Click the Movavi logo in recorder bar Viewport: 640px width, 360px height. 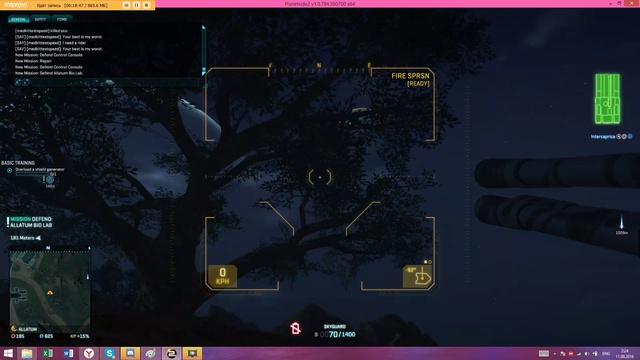pos(16,5)
